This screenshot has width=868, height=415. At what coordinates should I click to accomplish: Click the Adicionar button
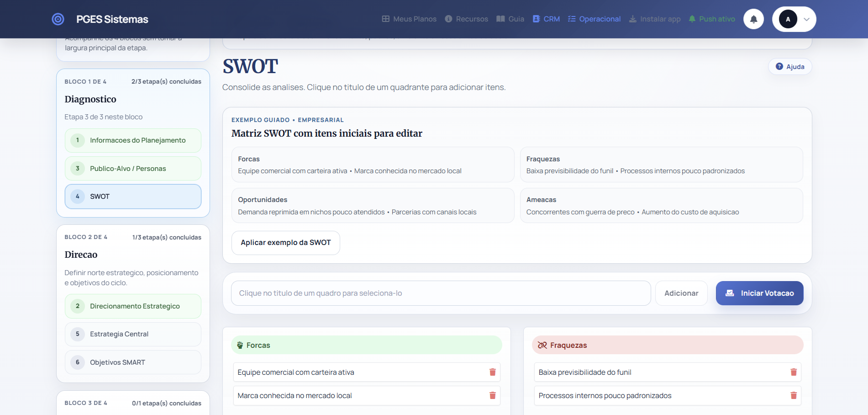681,293
